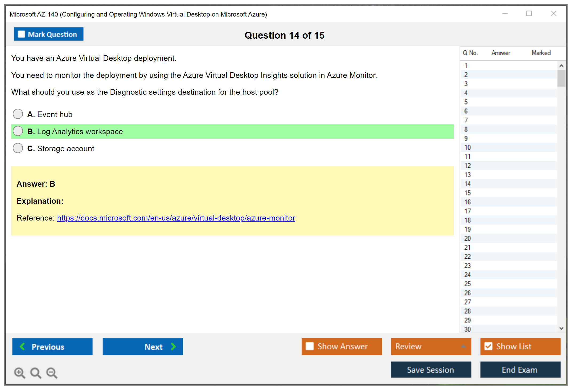
Task: Expand the Review dropdown menu
Action: pyautogui.click(x=463, y=346)
